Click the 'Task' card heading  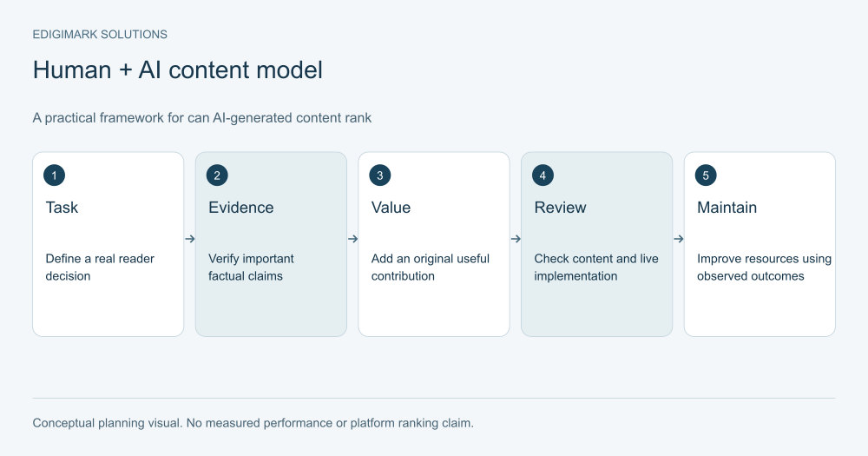click(x=62, y=208)
